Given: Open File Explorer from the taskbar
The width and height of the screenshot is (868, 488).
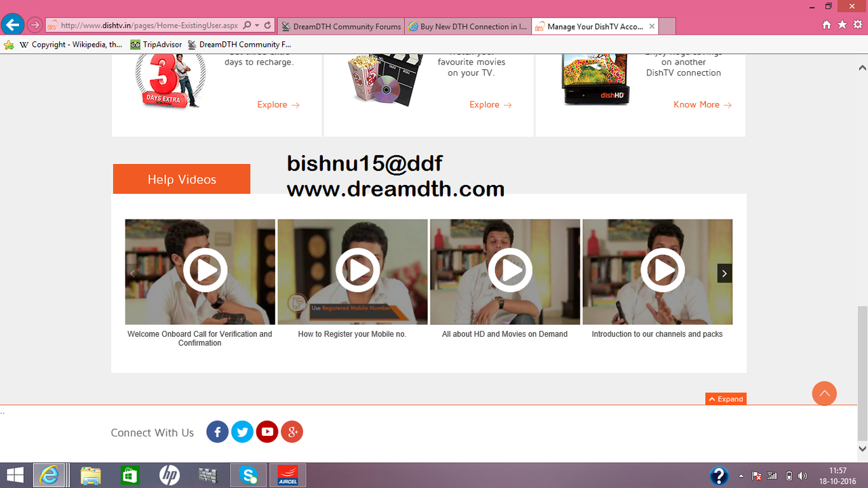Looking at the screenshot, I should pyautogui.click(x=90, y=475).
